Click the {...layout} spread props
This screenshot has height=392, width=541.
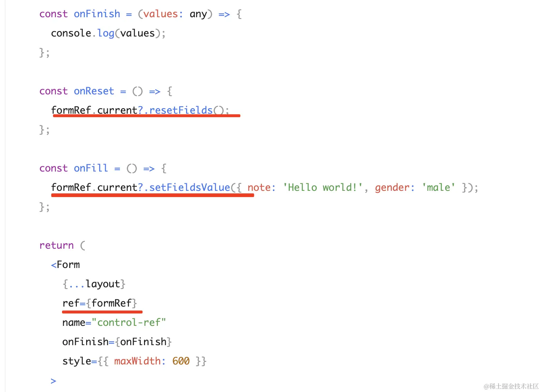pos(94,284)
